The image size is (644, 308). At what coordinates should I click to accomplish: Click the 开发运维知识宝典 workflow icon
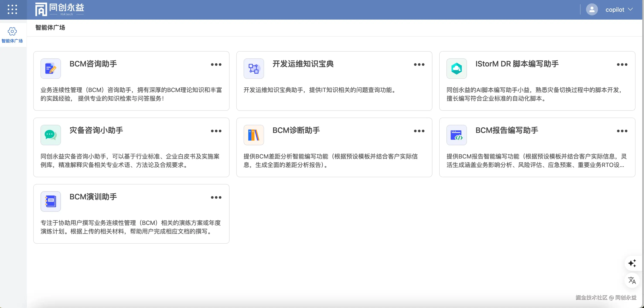254,68
